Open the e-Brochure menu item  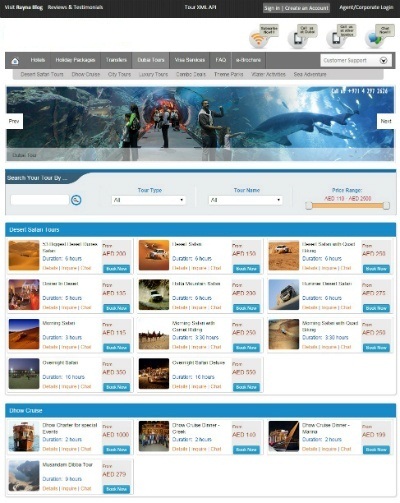click(248, 60)
